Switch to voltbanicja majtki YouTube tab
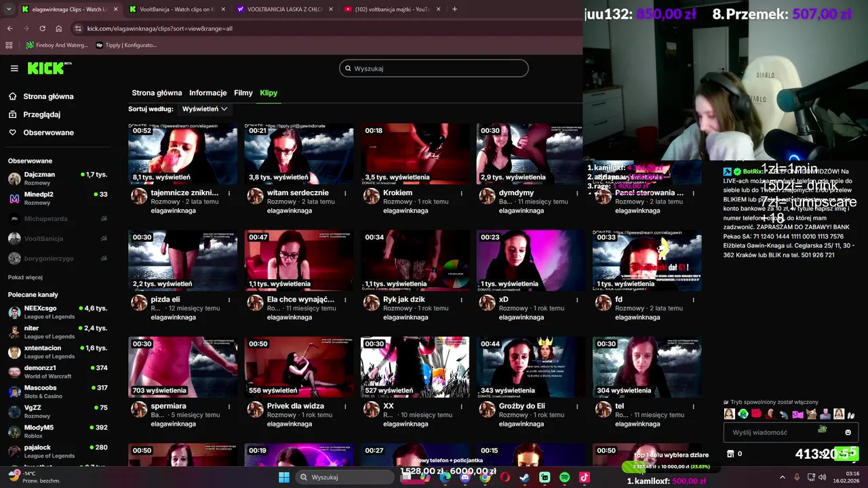Screen dimensions: 868x488 392,9
